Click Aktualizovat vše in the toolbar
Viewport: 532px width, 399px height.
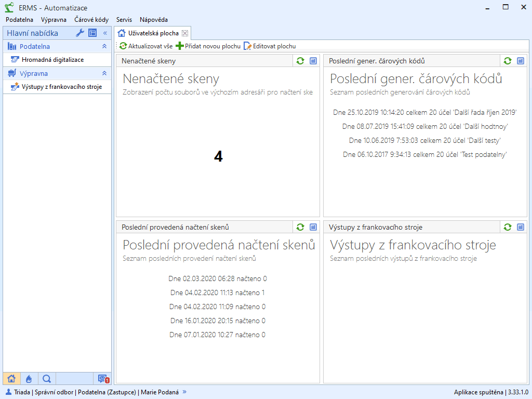click(x=146, y=46)
